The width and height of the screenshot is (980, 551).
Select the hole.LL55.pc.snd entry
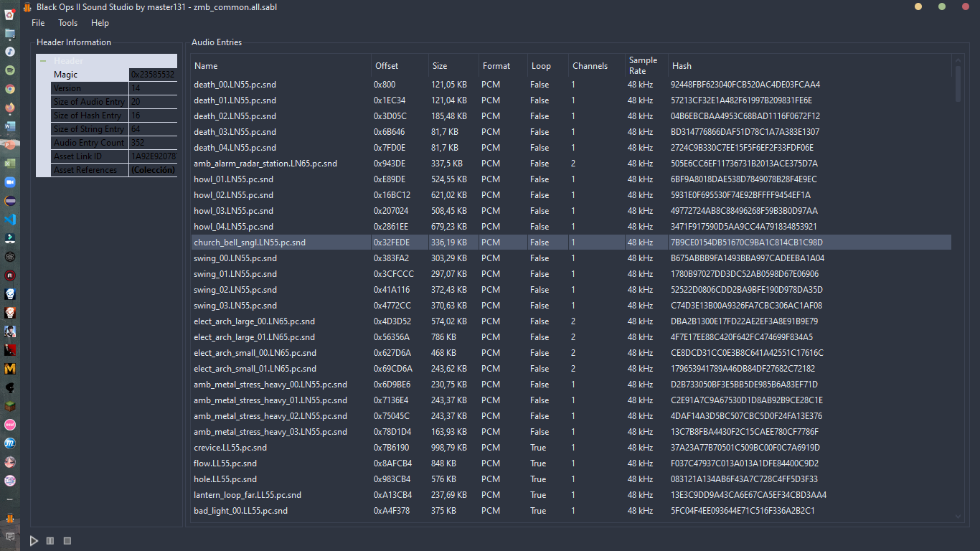tap(571, 479)
